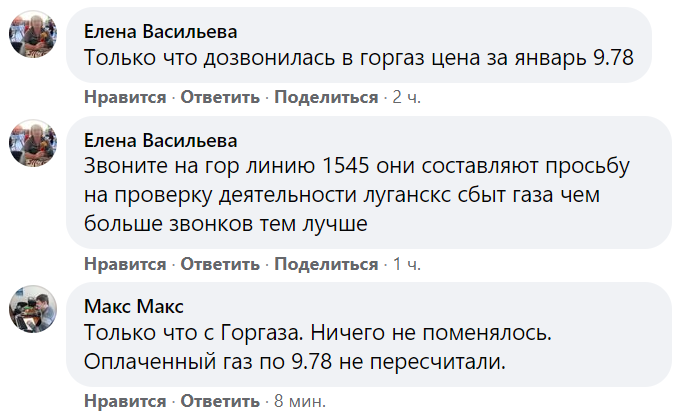Click Поделиться under the 1545 hotline comment

click(326, 264)
